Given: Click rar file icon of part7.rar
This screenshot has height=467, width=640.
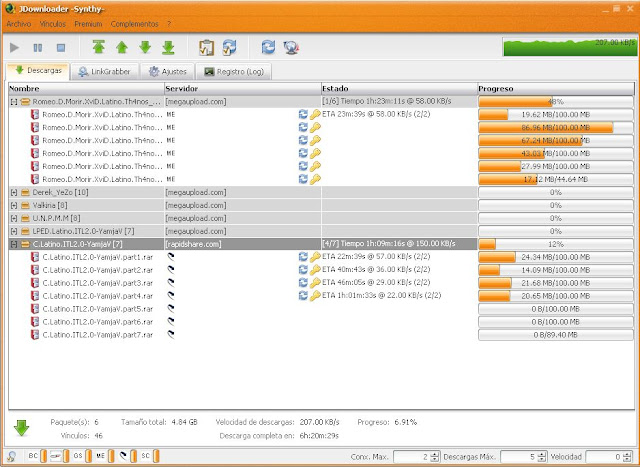Looking at the screenshot, I should click(x=35, y=335).
